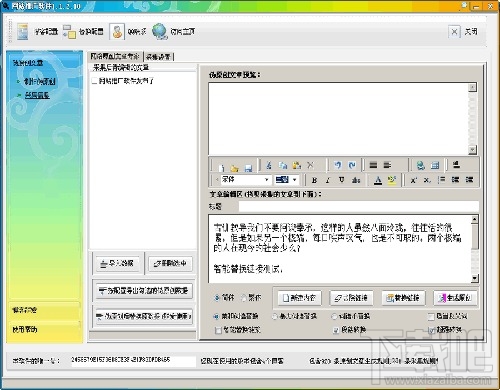
Task: Click the decrease indent icon
Action: coord(455,180)
